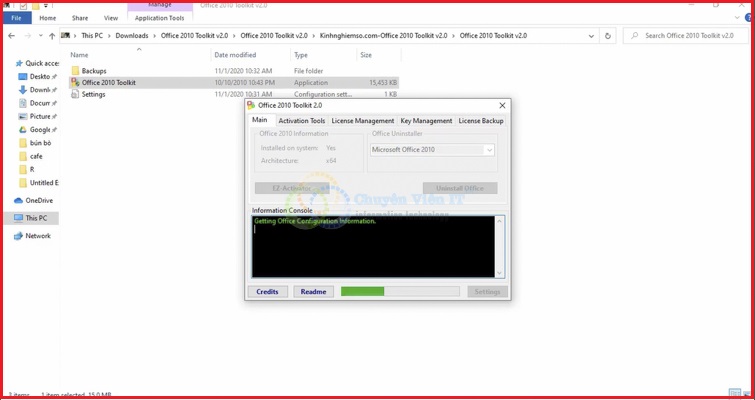Switch to the Activation Tools tab
The height and width of the screenshot is (400, 755).
[x=301, y=121]
